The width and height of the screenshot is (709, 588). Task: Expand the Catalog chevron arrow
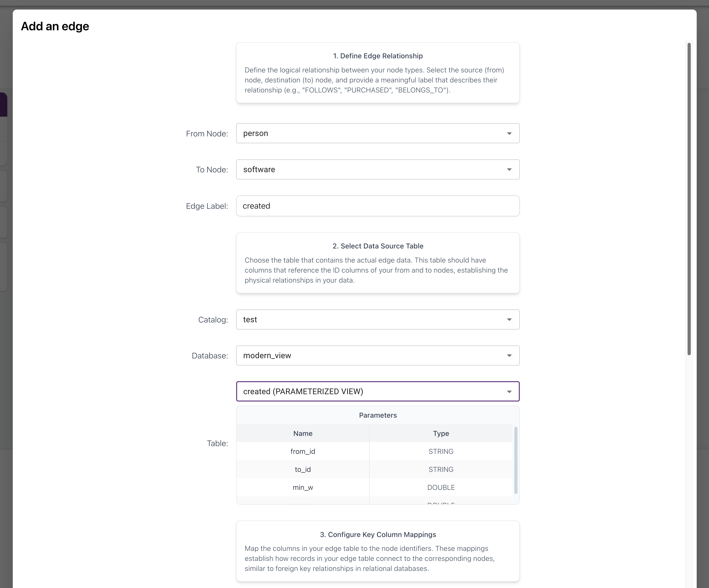tap(509, 320)
